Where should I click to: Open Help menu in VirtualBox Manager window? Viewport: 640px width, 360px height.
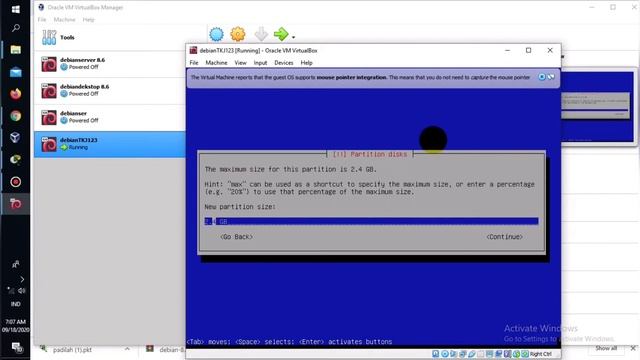[89, 20]
